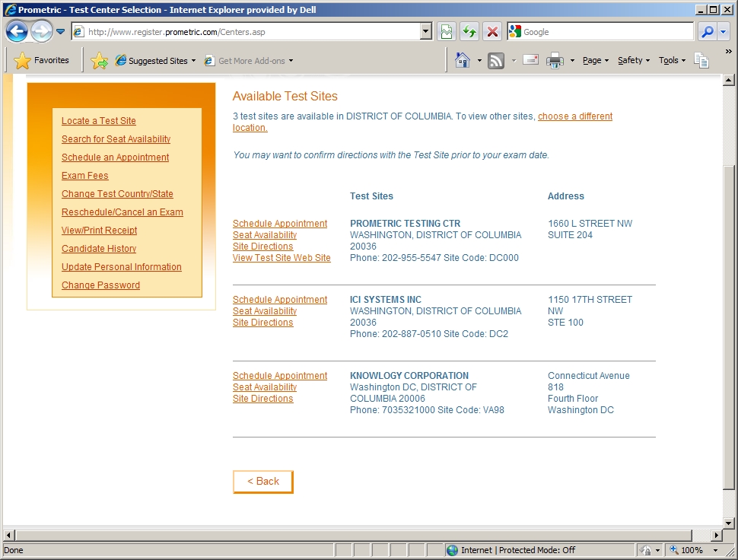Open Search for Seat Availability link
Viewport: 738px width, 560px height.
click(116, 139)
